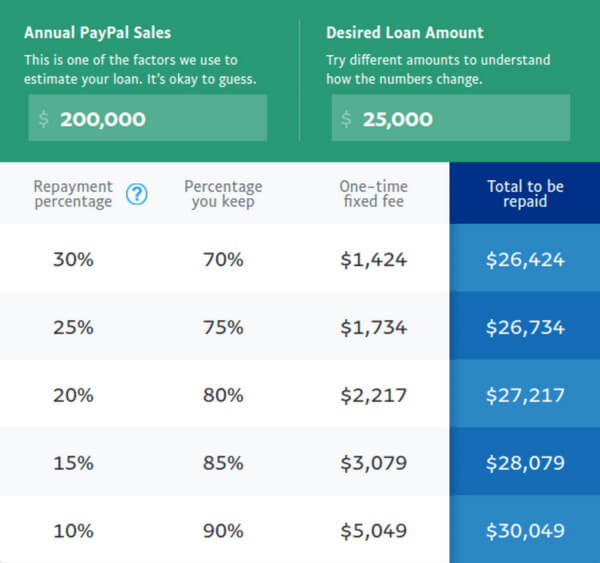Select the 'Annual PayPal Sales' heading
Screen dimensions: 600x563
click(98, 33)
